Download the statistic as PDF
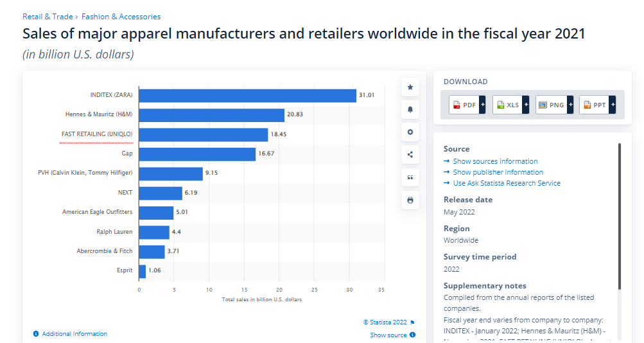 tap(467, 105)
